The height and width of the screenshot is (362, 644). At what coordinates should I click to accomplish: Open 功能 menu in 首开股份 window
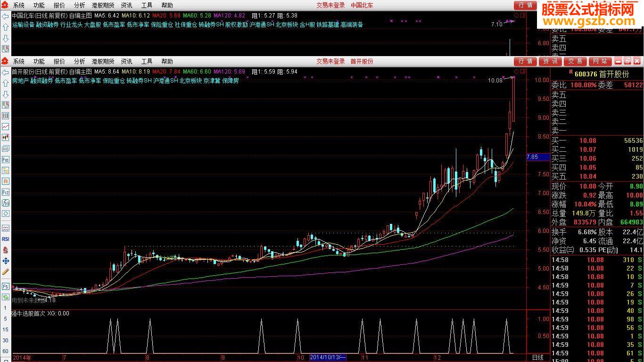pos(39,61)
